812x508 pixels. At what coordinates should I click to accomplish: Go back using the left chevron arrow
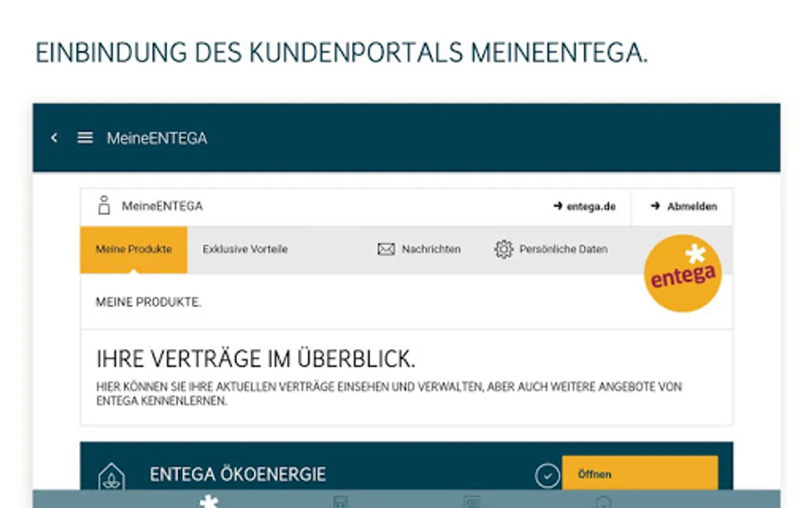[x=54, y=138]
